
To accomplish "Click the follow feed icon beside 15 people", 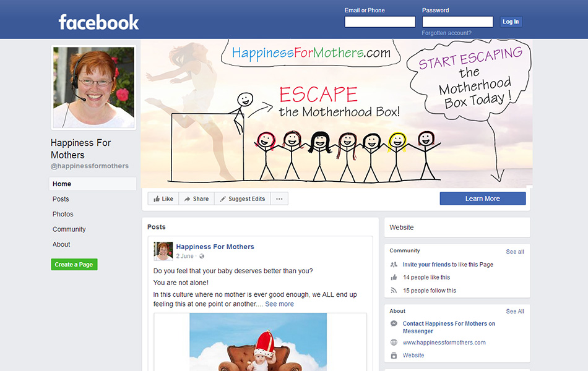I will 394,291.
